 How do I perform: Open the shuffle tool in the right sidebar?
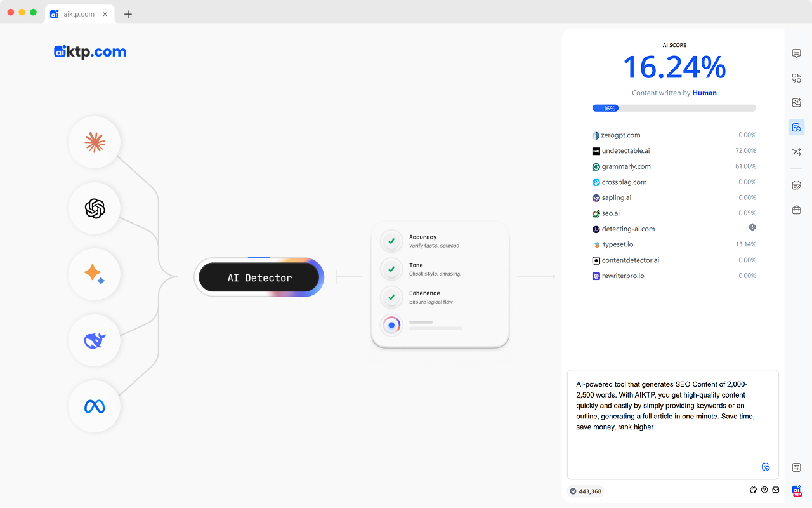(796, 152)
